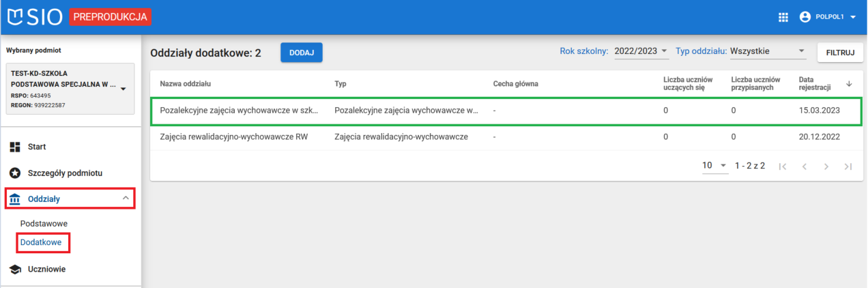Open the Rok szkolny dropdown

pos(641,51)
